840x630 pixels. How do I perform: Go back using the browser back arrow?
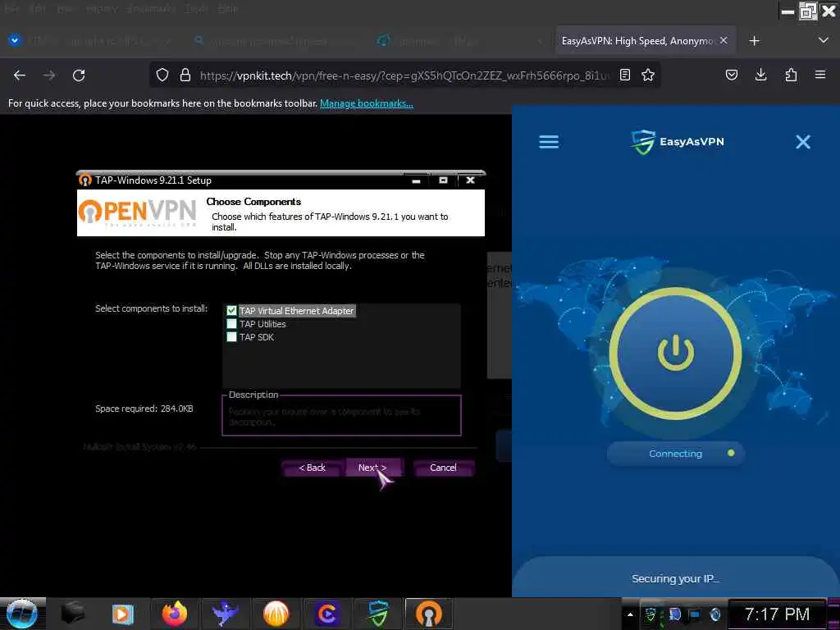[x=20, y=75]
